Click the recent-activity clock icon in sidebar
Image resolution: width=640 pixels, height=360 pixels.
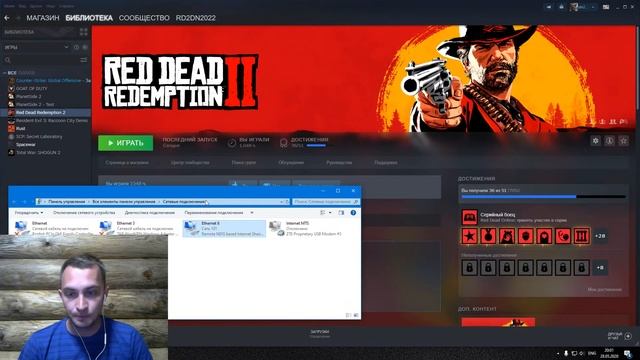coord(76,47)
